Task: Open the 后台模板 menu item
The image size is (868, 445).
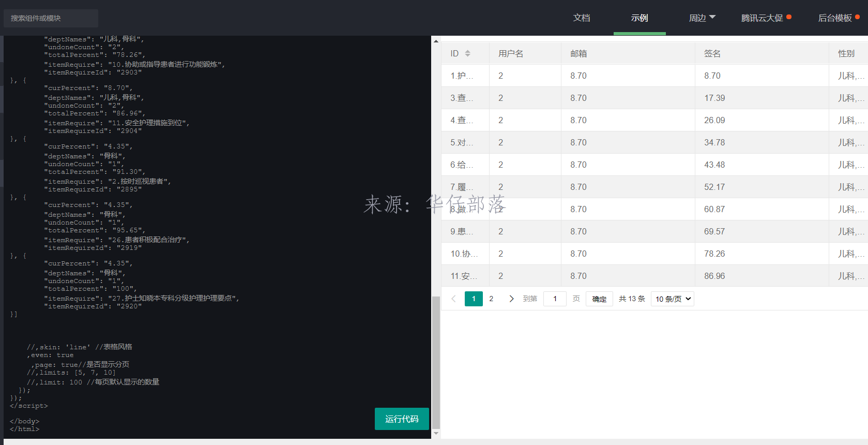Action: click(x=834, y=18)
